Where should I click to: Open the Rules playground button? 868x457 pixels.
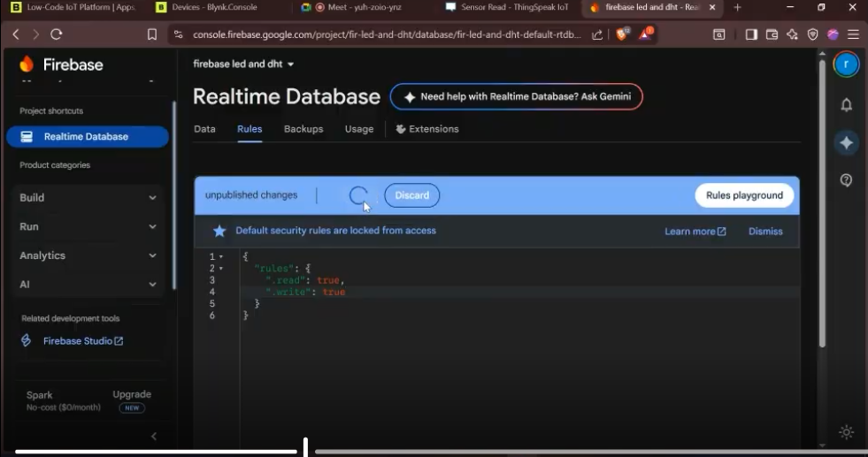743,195
